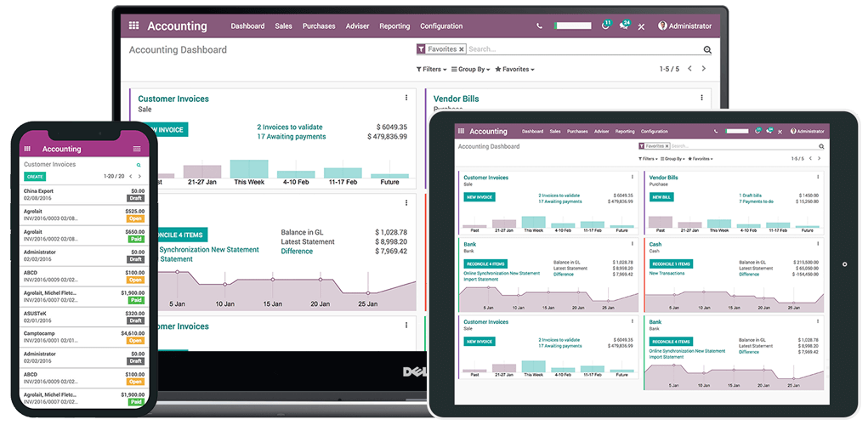Expand the Filters dropdown on laptop

pos(430,70)
